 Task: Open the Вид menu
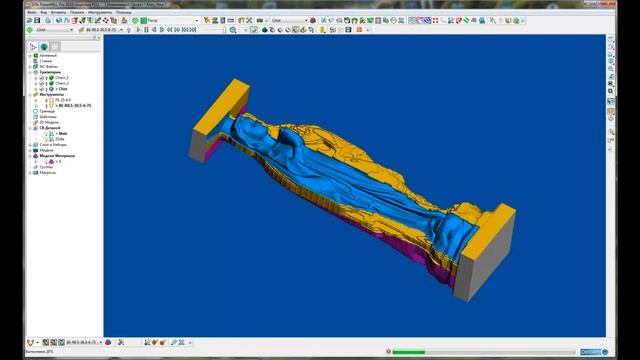click(x=44, y=13)
